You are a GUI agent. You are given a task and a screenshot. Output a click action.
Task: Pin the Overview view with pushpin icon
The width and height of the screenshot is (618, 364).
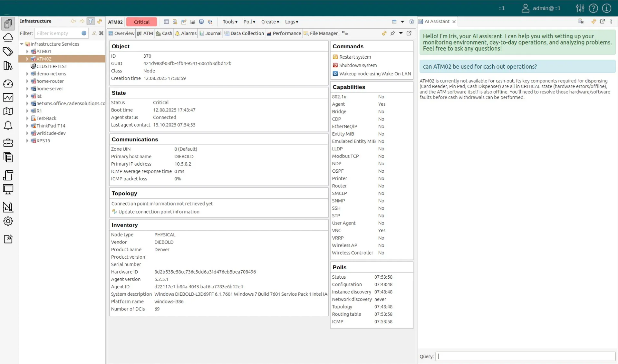[392, 33]
